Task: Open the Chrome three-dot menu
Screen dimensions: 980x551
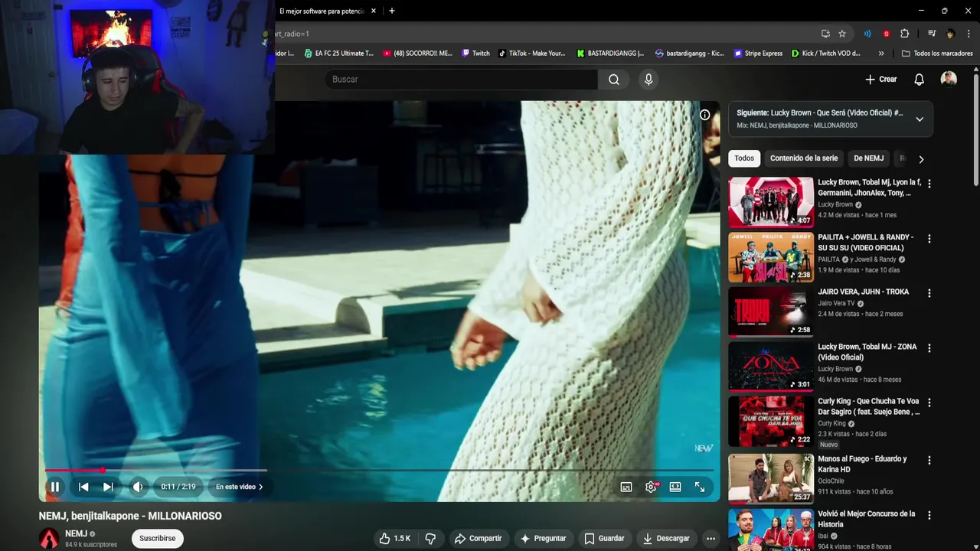Action: (x=969, y=34)
